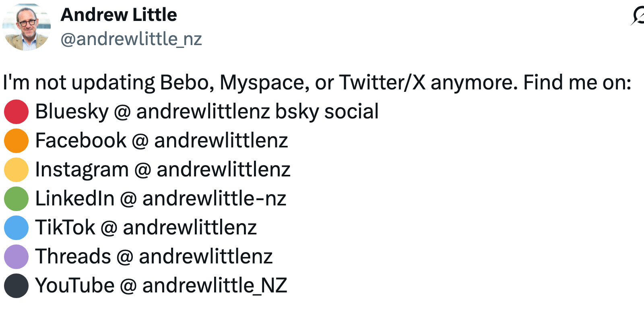644x319 pixels.
Task: Click Andrew Little's profile picture
Action: pyautogui.click(x=27, y=27)
